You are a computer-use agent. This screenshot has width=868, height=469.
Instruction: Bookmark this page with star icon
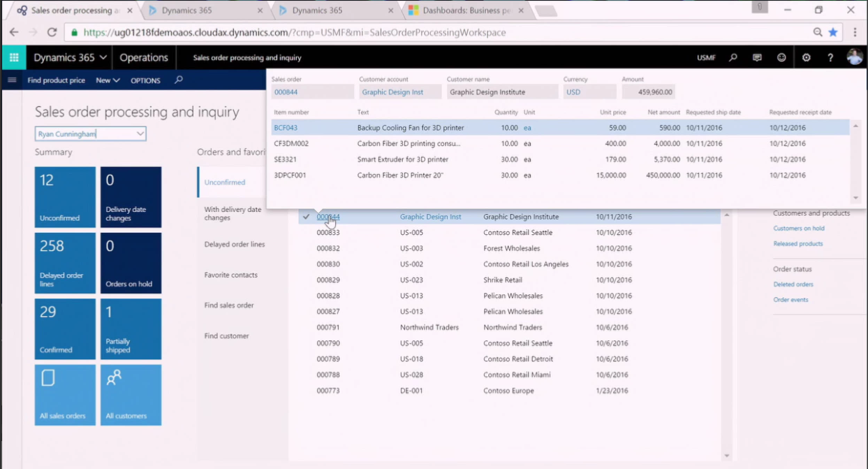pos(833,32)
